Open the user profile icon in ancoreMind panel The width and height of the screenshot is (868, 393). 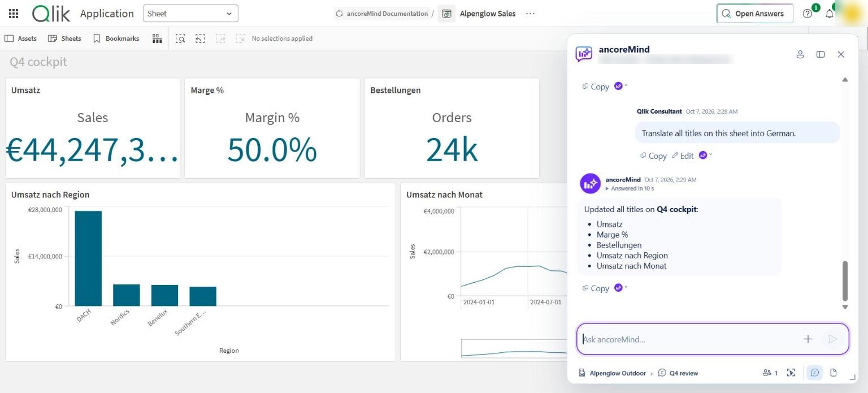[800, 54]
